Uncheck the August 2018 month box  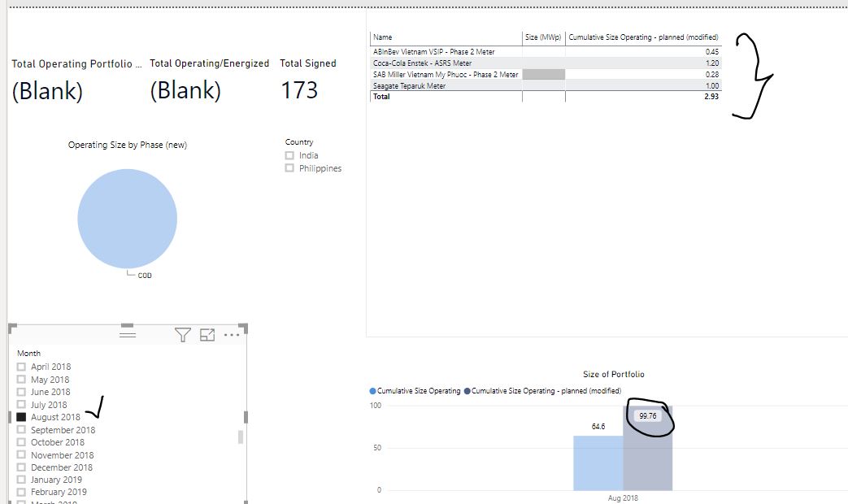(21, 417)
